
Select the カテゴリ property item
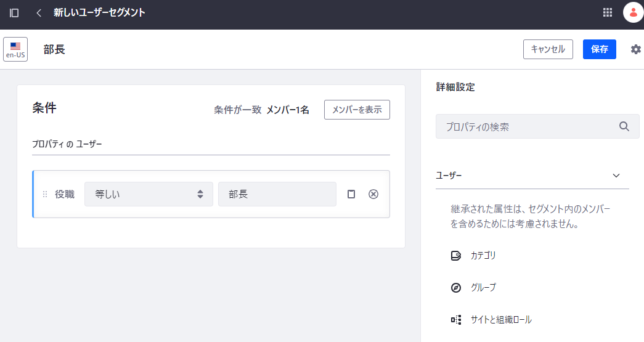(483, 255)
